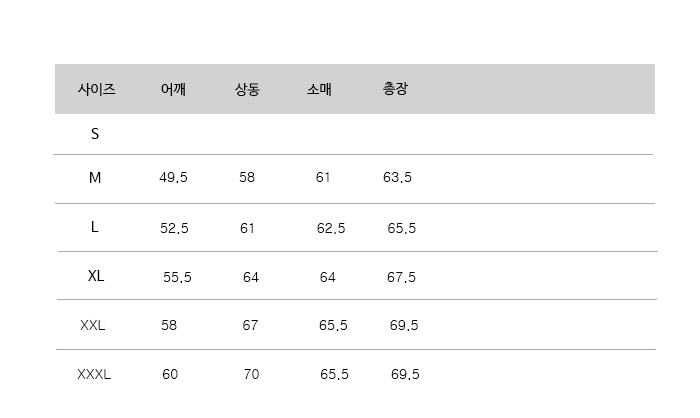This screenshot has height=418, width=700.
Task: Click the 사이즈 column header
Action: click(x=97, y=89)
